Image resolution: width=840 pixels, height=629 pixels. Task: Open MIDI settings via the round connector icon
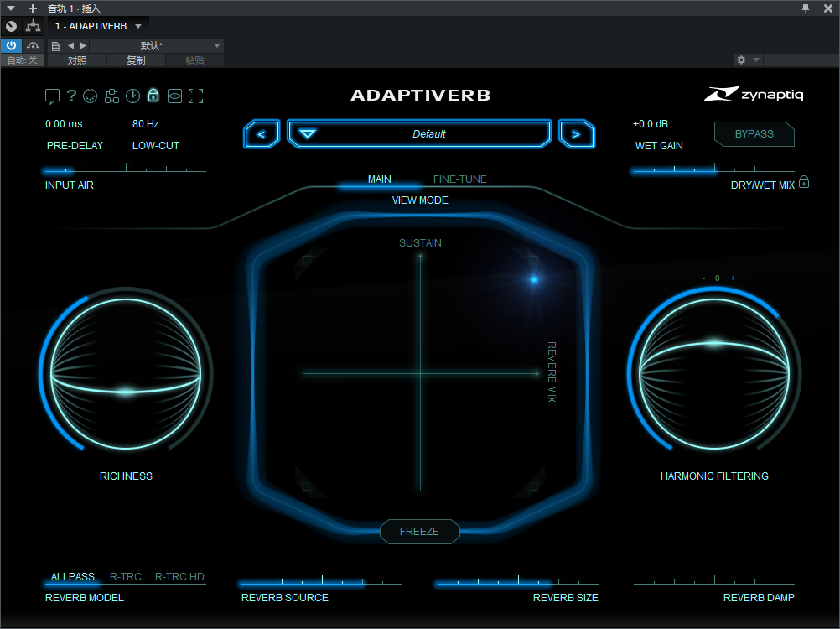pyautogui.click(x=90, y=96)
